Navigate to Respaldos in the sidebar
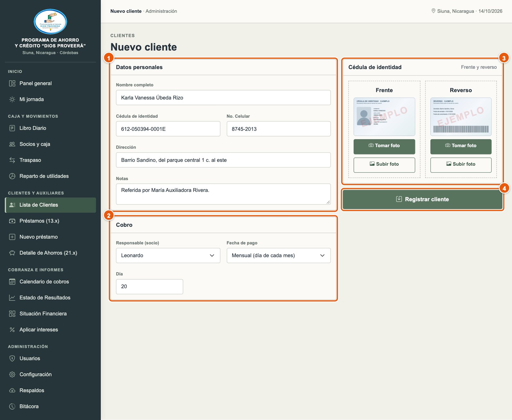The image size is (512, 420). pos(51,391)
